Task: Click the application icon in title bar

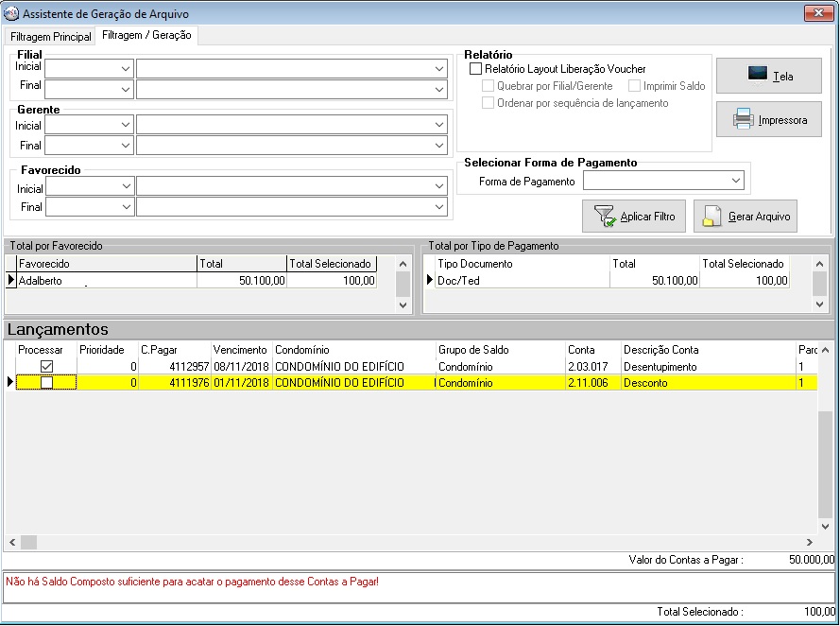Action: tap(11, 13)
